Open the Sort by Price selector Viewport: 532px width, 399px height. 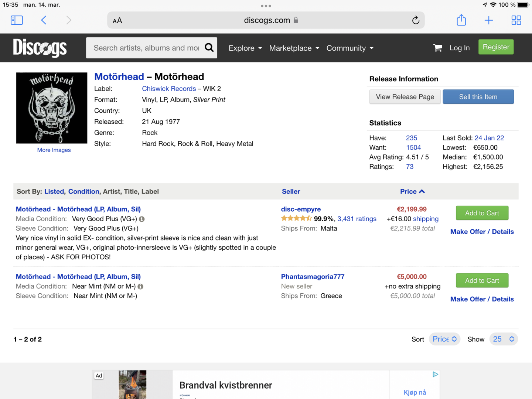(x=444, y=339)
